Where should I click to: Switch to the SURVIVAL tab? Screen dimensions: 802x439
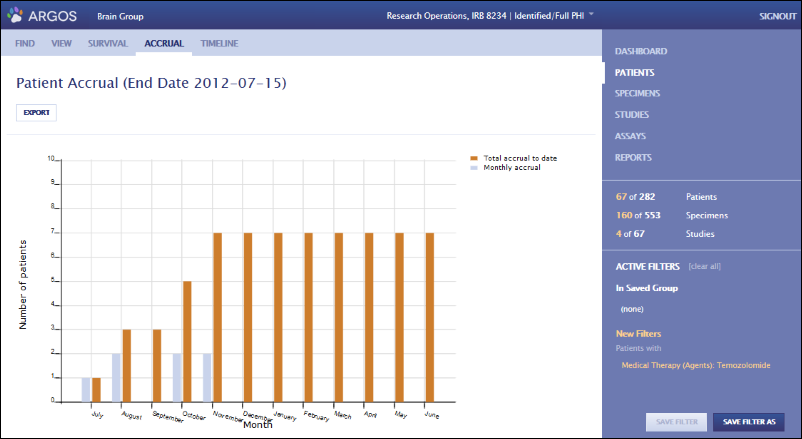point(107,43)
